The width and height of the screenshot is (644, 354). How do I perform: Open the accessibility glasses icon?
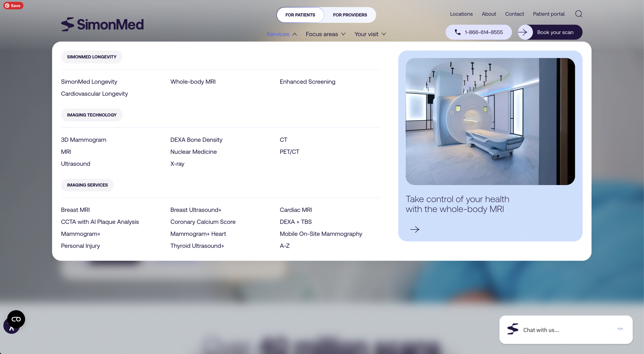tap(16, 319)
